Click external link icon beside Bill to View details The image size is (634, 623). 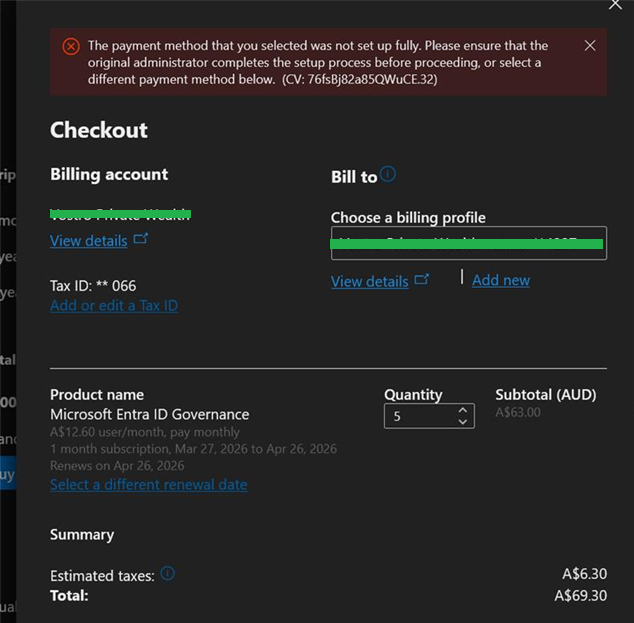[x=422, y=279]
